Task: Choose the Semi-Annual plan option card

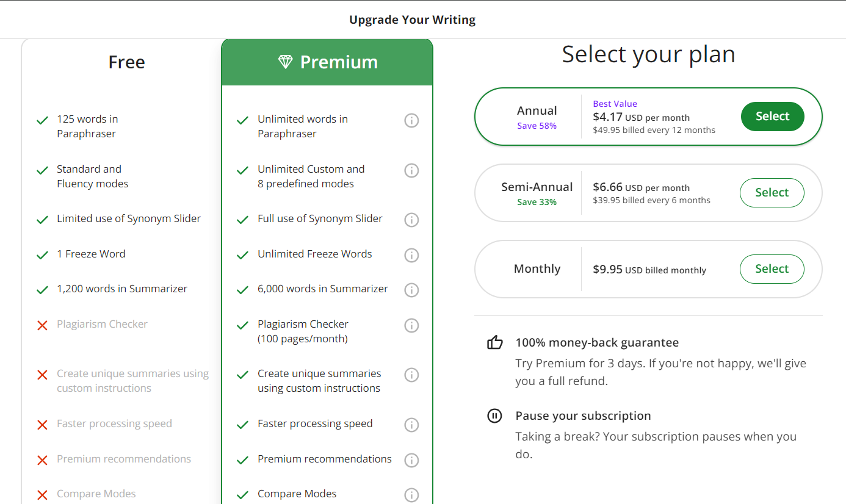Action: click(x=537, y=193)
